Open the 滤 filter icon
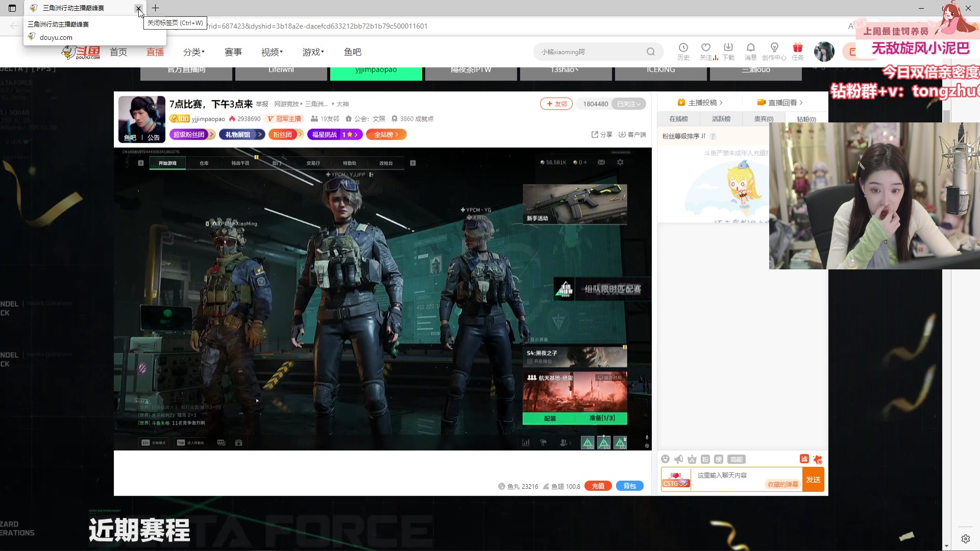980x551 pixels. tap(804, 459)
